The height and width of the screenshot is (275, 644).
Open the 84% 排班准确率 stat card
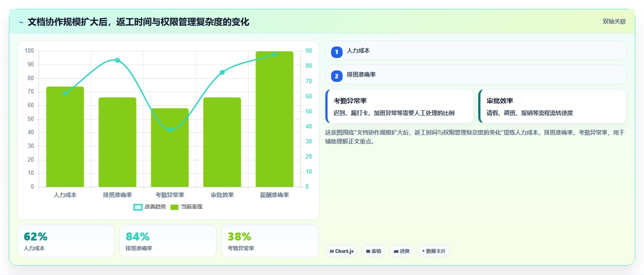click(x=168, y=241)
